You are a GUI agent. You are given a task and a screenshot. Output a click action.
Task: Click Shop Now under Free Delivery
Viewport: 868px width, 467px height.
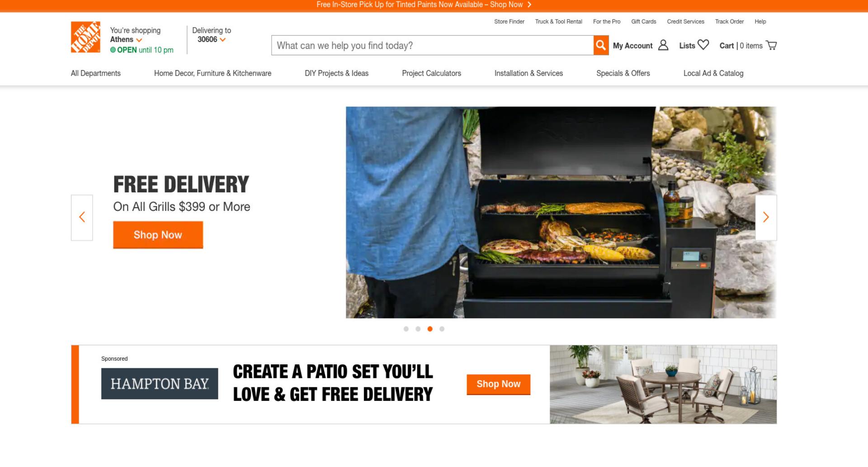[x=158, y=235]
